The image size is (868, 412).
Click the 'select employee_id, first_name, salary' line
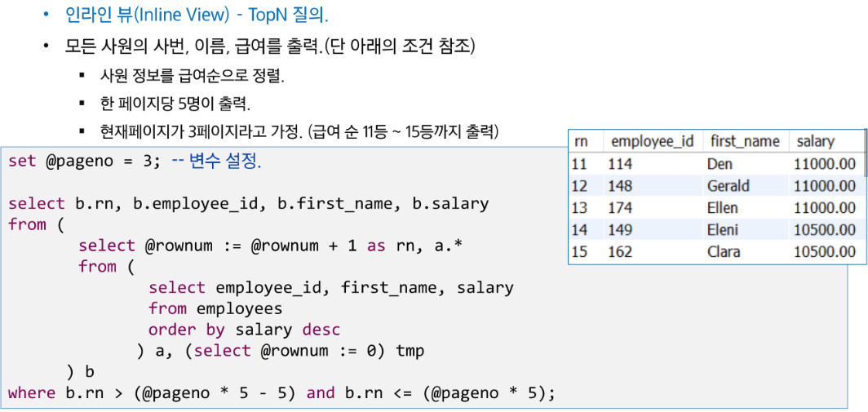click(x=330, y=288)
